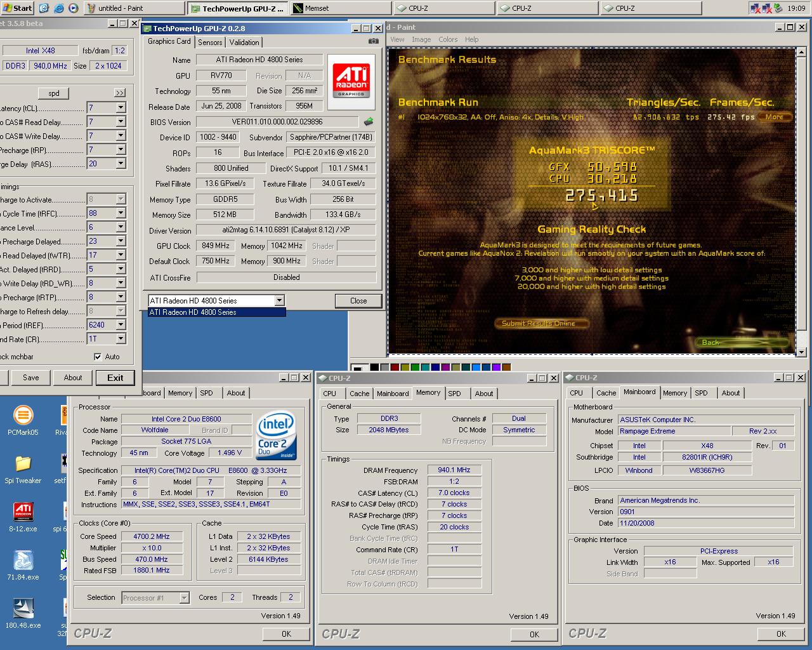Open the Refresh Cycle Time (tRFC) dropdown showing 88
Screen dimensions: 812x650
(x=121, y=213)
